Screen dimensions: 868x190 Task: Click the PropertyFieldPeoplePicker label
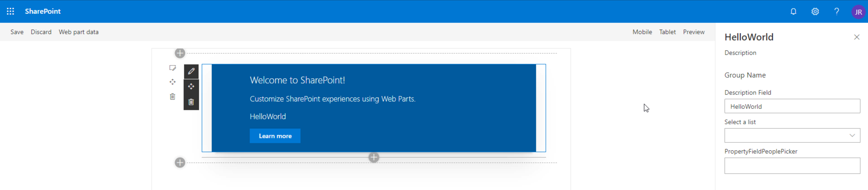tap(760, 151)
